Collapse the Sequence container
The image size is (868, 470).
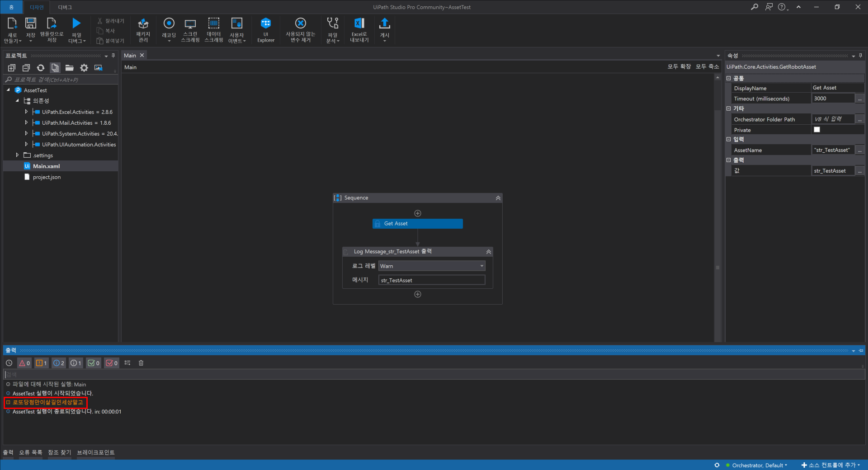coord(498,198)
